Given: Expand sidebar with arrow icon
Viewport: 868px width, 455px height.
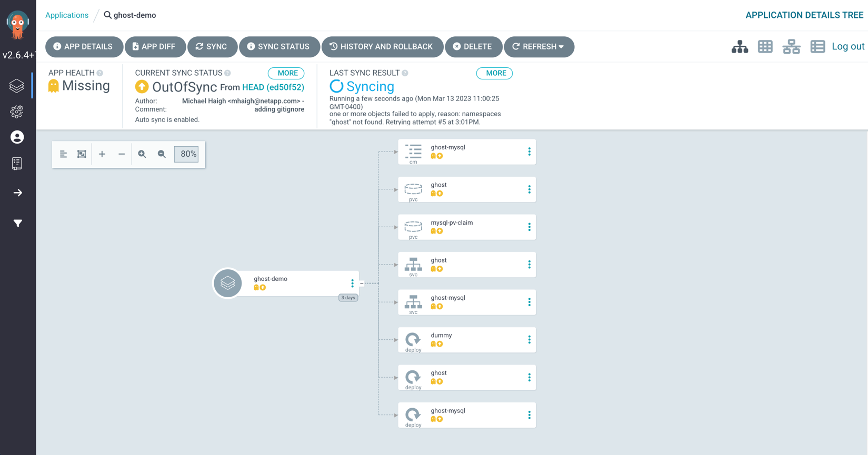Looking at the screenshot, I should click(x=18, y=193).
